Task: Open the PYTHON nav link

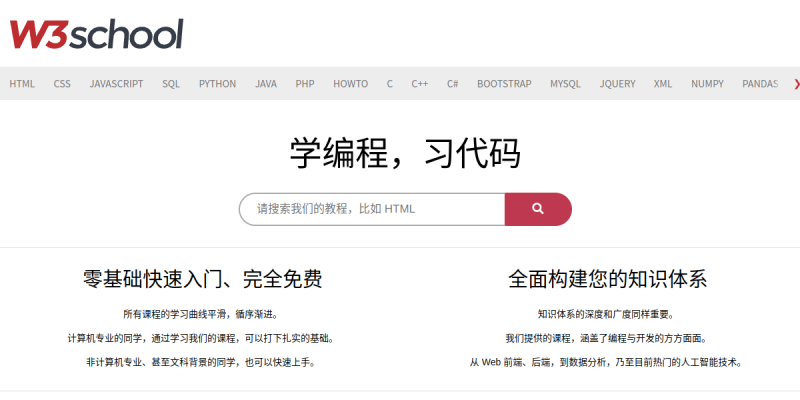Action: pyautogui.click(x=217, y=84)
